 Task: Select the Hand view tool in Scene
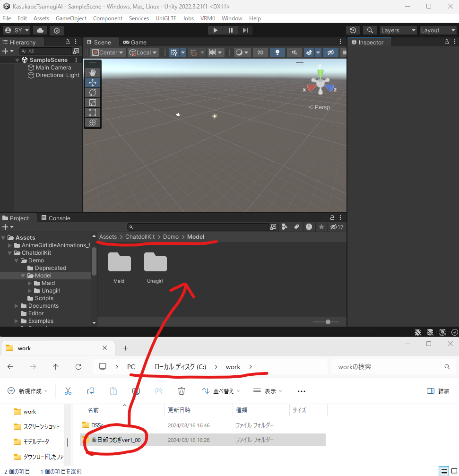93,72
